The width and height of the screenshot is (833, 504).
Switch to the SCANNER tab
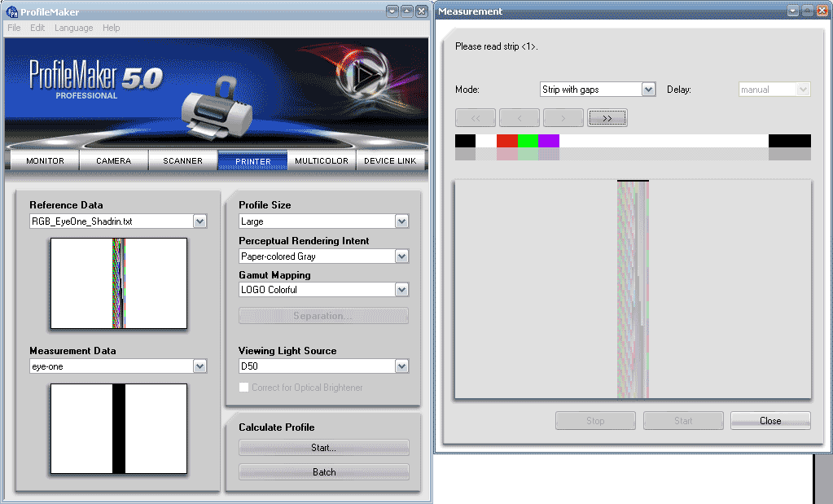(x=182, y=160)
